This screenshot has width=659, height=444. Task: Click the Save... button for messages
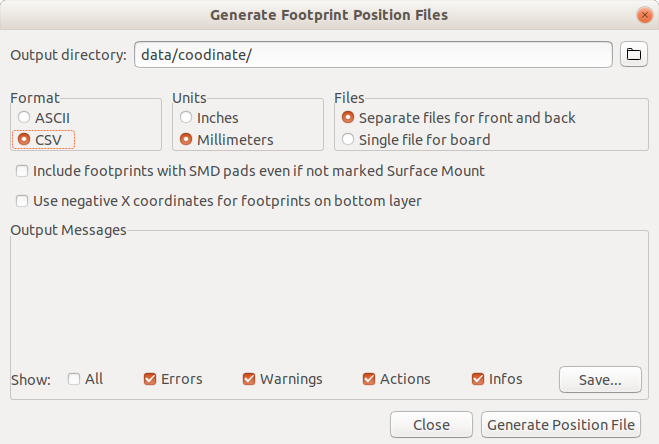coord(600,380)
